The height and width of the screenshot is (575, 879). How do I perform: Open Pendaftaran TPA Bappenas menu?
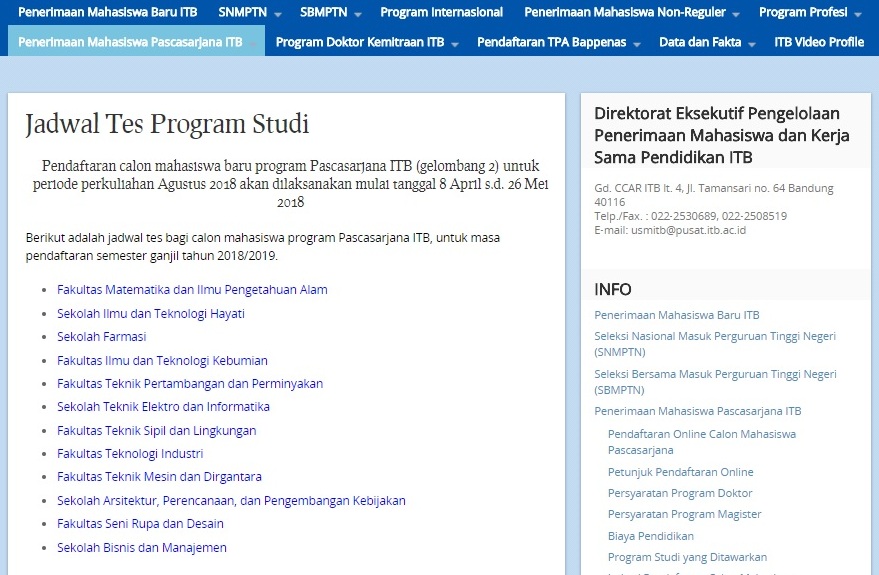pyautogui.click(x=552, y=42)
